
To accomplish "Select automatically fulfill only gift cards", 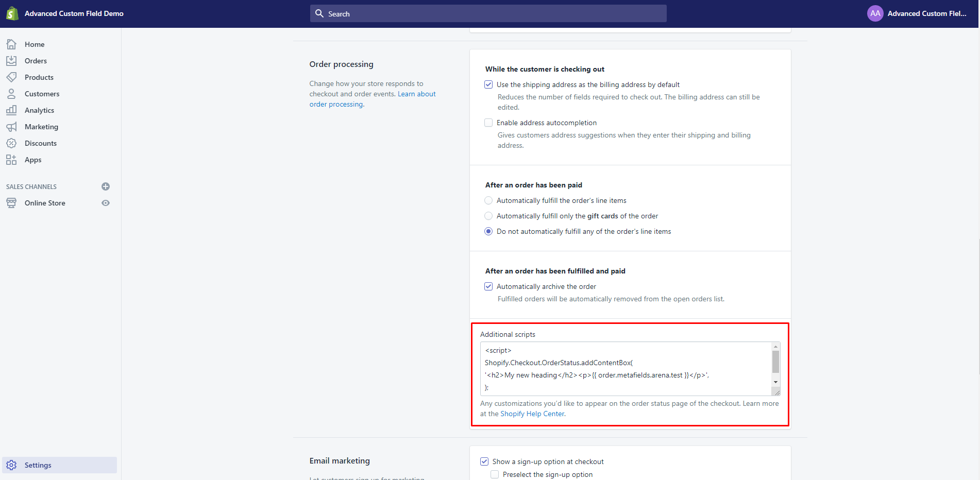I will pos(488,216).
